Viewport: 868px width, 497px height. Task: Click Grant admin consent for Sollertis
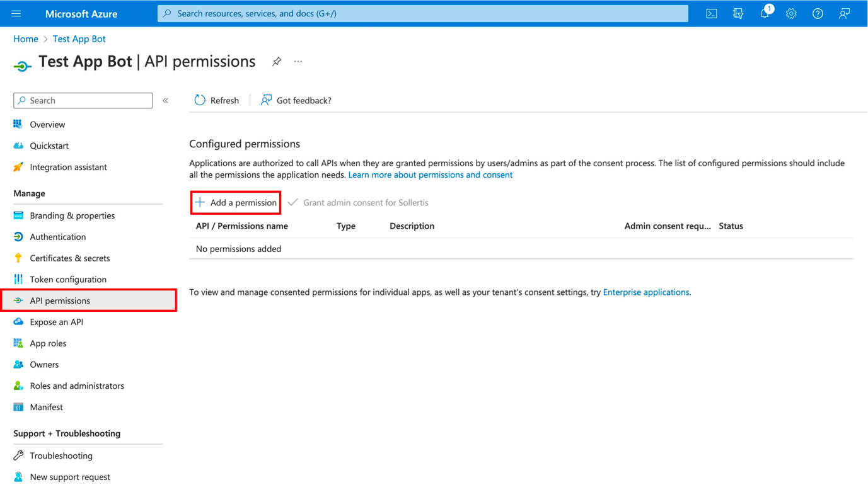coord(358,203)
